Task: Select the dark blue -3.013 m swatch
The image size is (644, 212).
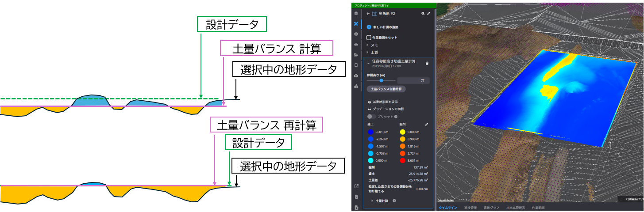Action: click(x=371, y=132)
